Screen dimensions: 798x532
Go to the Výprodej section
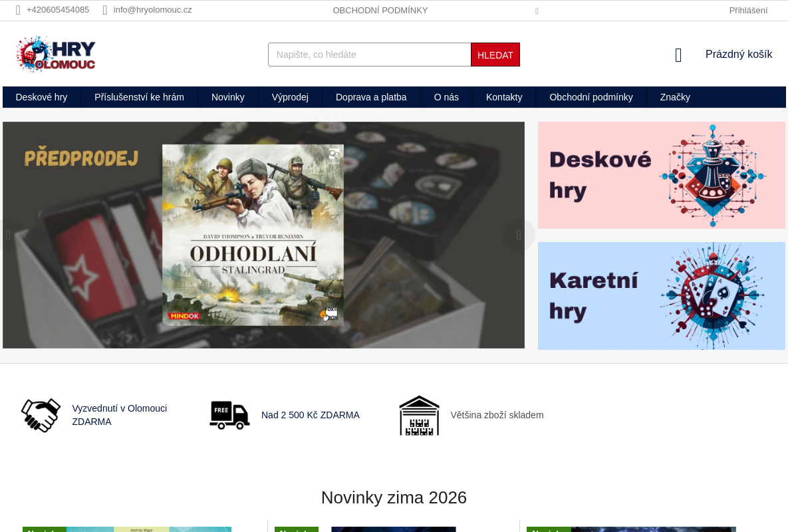pyautogui.click(x=290, y=97)
